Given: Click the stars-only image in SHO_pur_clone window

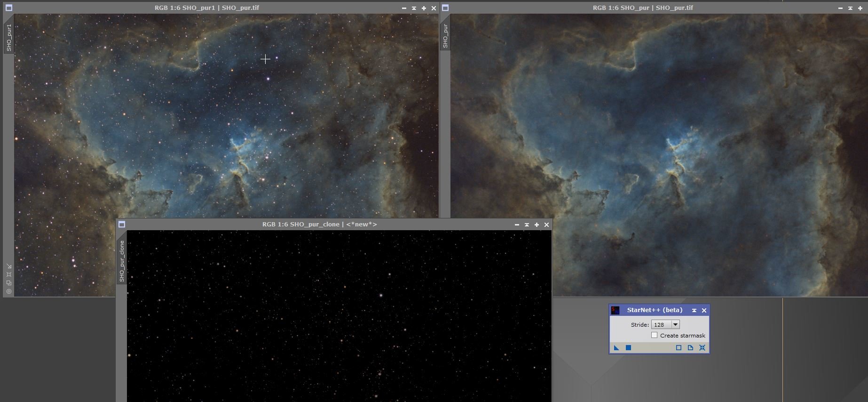Looking at the screenshot, I should pyautogui.click(x=339, y=316).
